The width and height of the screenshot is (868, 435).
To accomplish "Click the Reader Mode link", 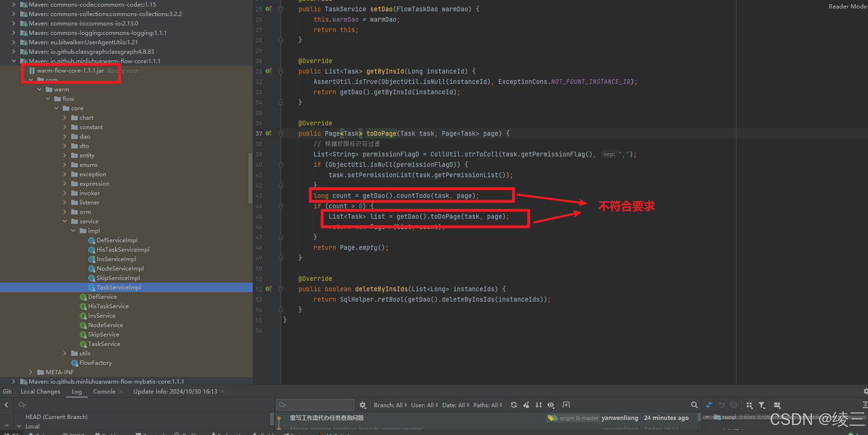I will pos(847,6).
